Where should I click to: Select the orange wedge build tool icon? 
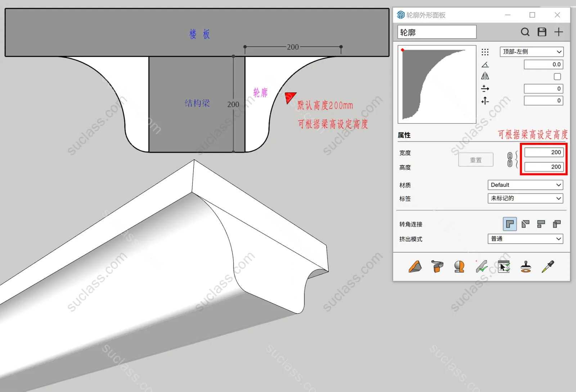pos(415,267)
